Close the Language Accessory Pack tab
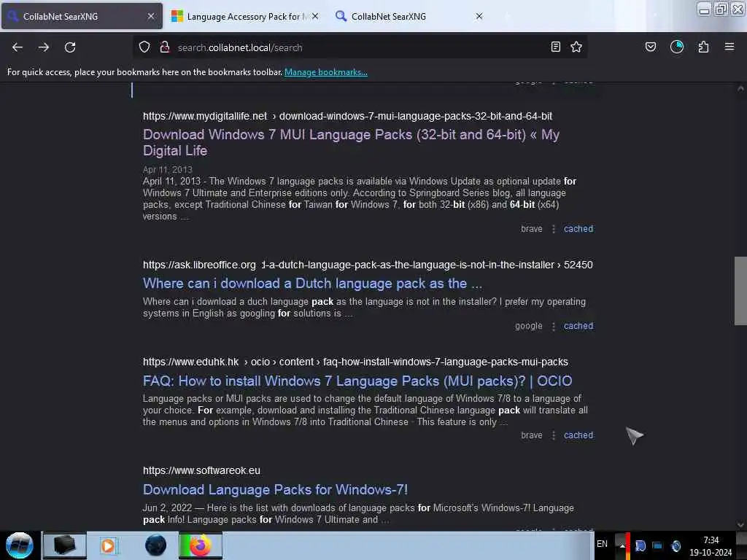 point(315,16)
